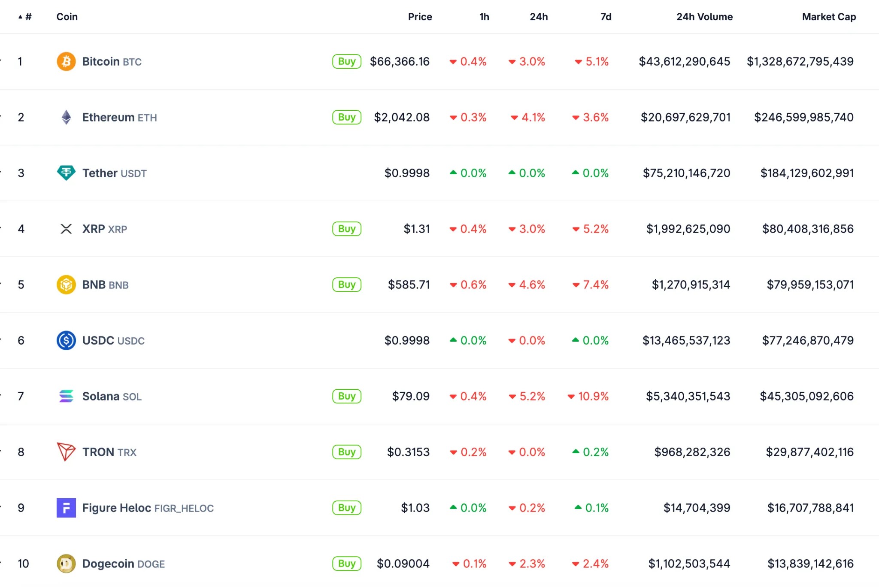The image size is (879, 588).
Task: Click the Bitcoin logo icon
Action: click(66, 61)
